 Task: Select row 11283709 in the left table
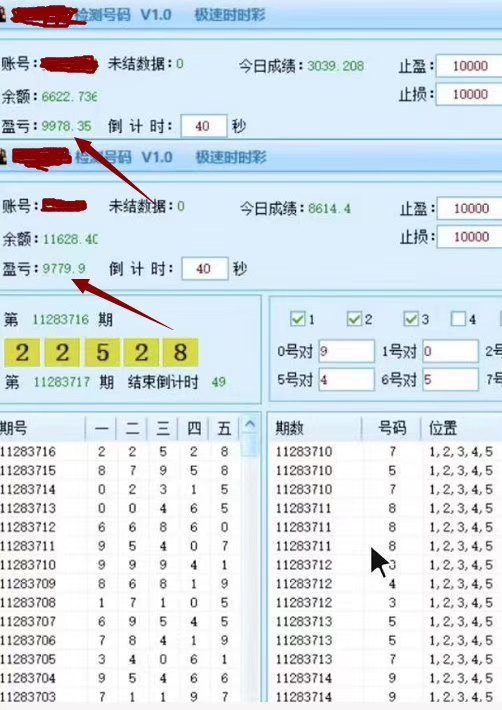120,584
